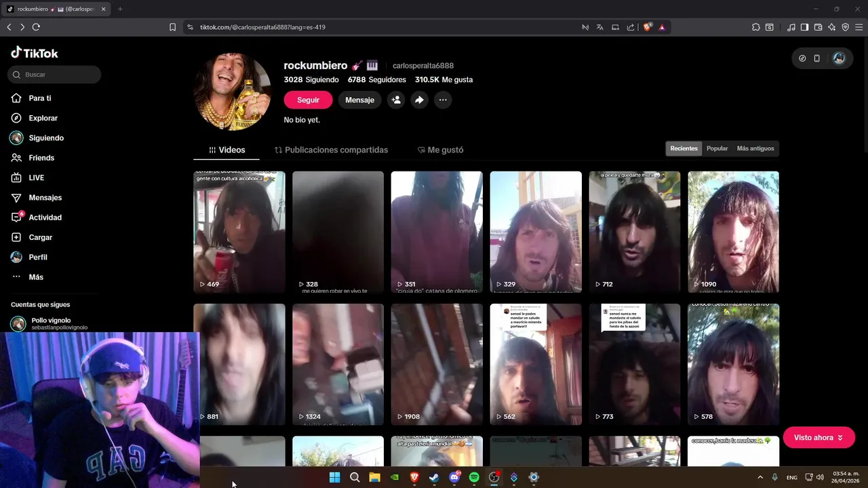
Task: Open the 6788 Seguidores list
Action: coord(377,79)
